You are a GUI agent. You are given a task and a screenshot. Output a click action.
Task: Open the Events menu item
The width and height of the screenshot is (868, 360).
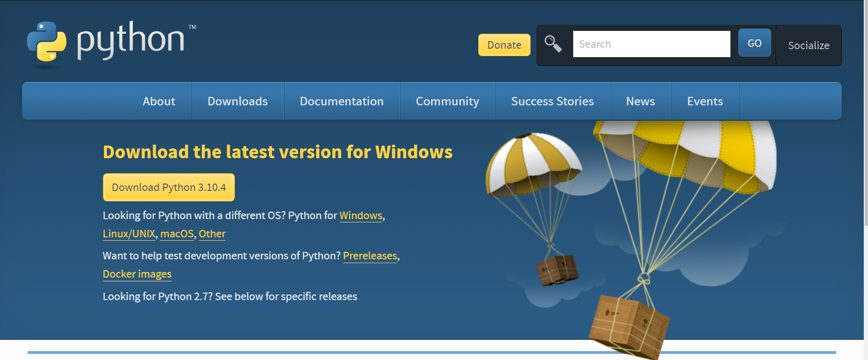tap(705, 101)
